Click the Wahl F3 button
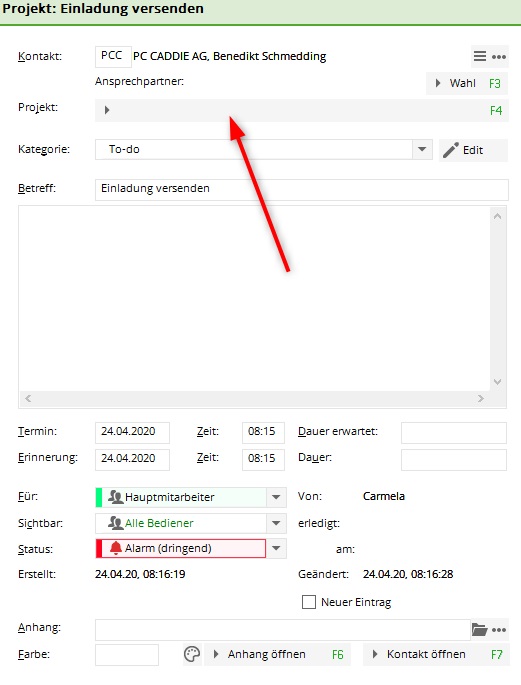Screen dimensions: 521x685 (467, 83)
